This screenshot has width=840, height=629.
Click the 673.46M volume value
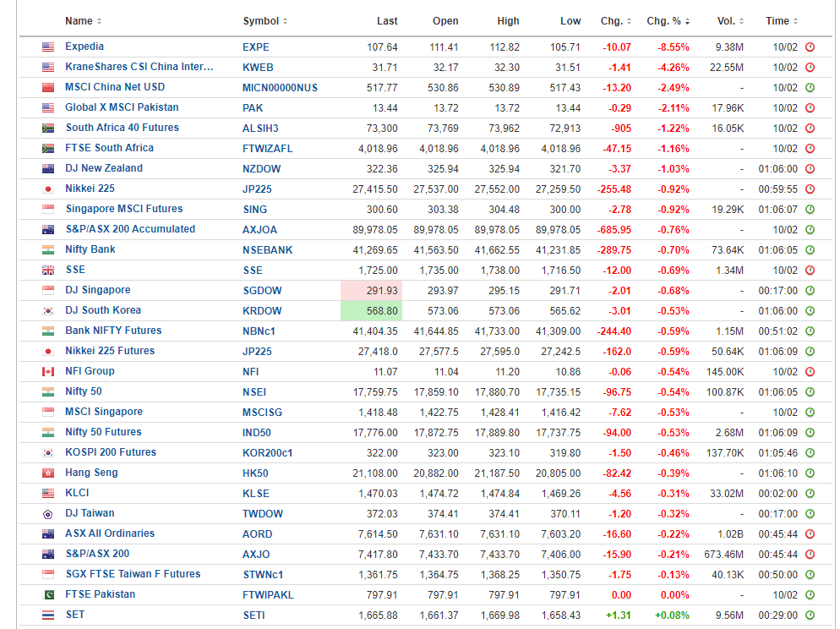723,555
